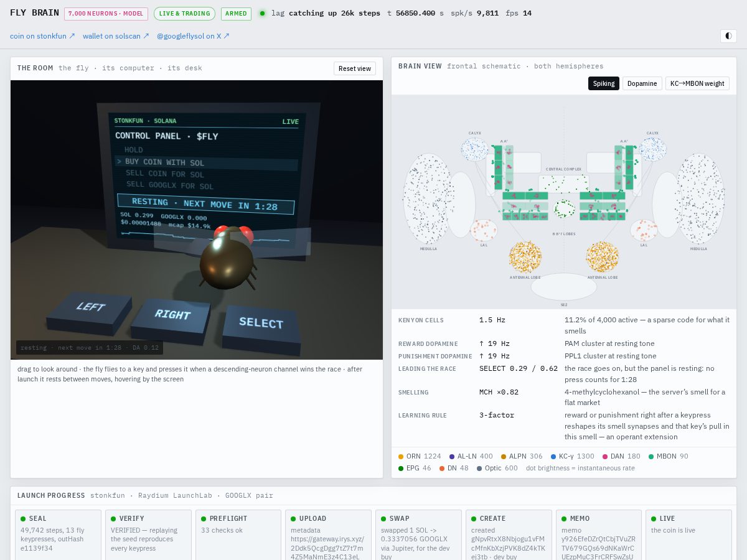
Task: Toggle the dark/light theme icon
Action: pos(728,35)
